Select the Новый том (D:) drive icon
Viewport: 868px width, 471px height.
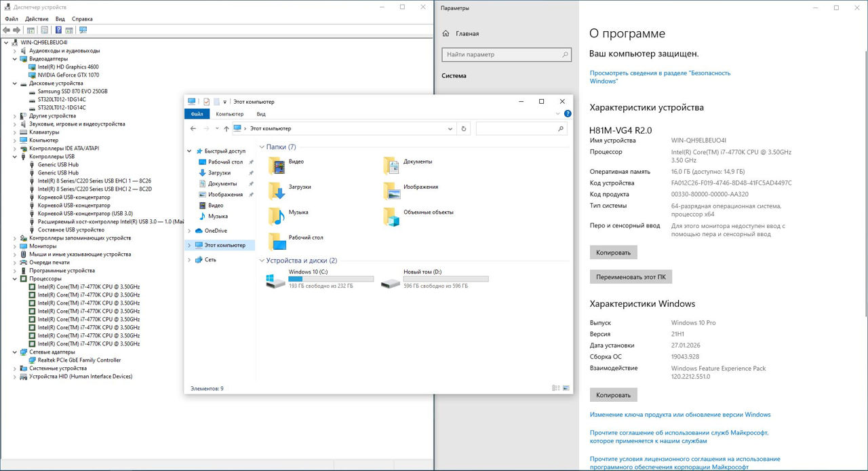(390, 280)
